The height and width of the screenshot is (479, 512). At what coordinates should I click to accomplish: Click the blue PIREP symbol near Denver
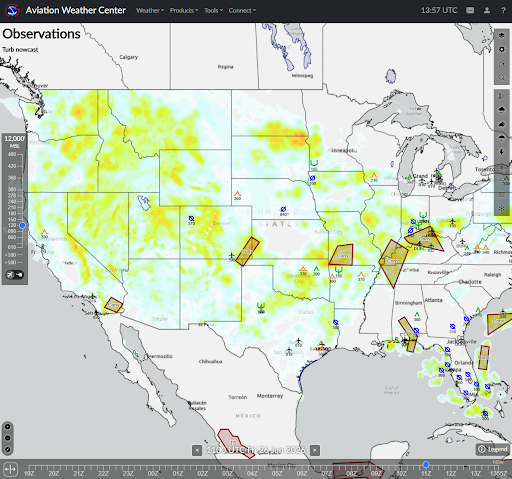point(191,219)
